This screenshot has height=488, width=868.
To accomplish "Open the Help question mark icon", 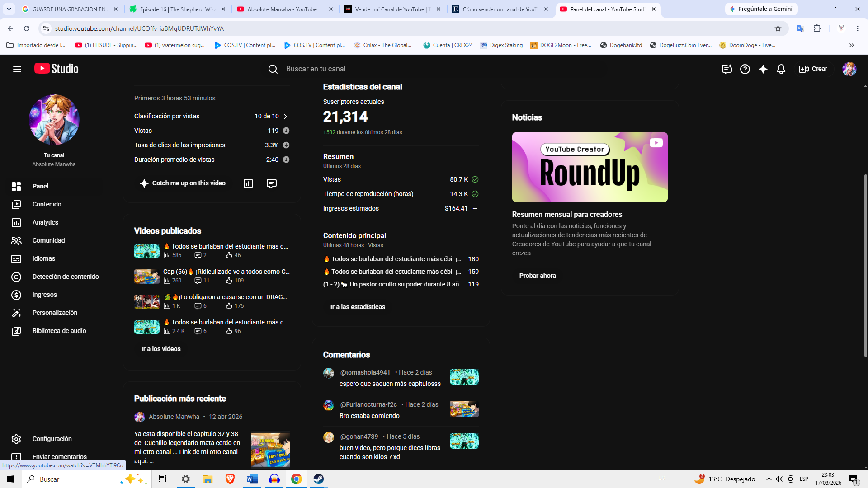I will coord(745,69).
